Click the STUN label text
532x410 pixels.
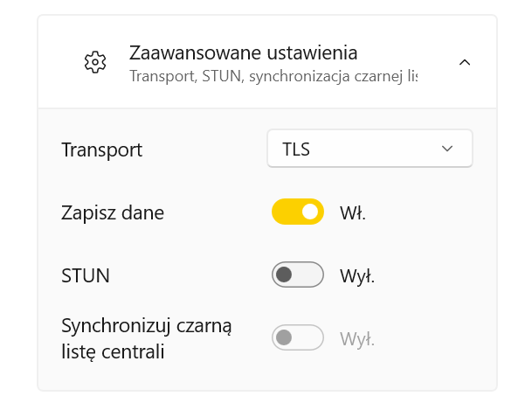click(86, 275)
